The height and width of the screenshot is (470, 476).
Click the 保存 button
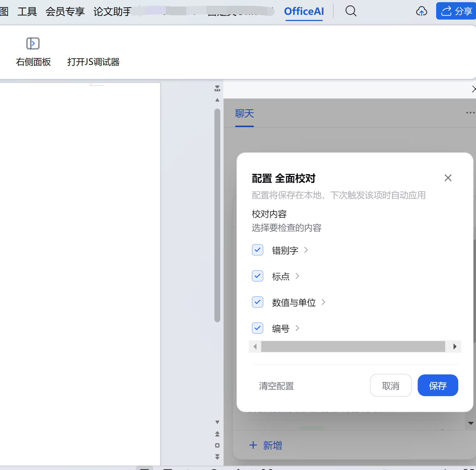coord(438,385)
